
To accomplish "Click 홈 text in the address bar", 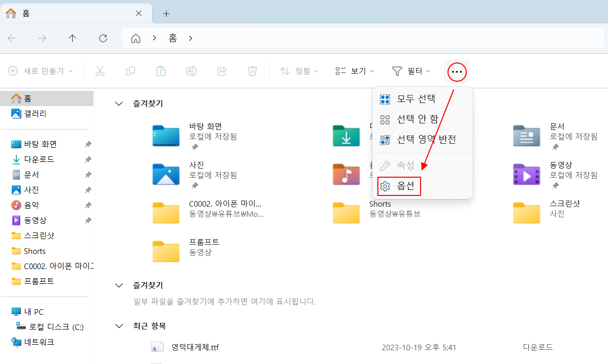I will tap(173, 38).
